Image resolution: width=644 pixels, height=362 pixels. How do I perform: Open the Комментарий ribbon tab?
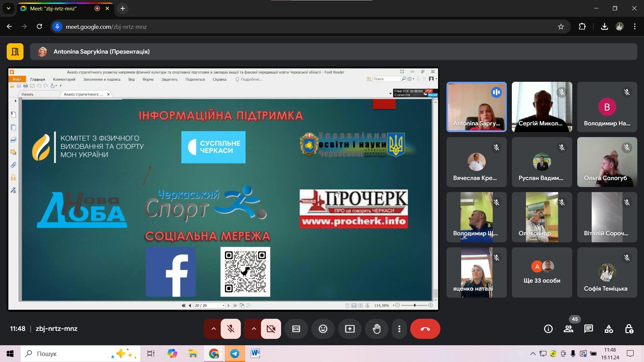64,79
